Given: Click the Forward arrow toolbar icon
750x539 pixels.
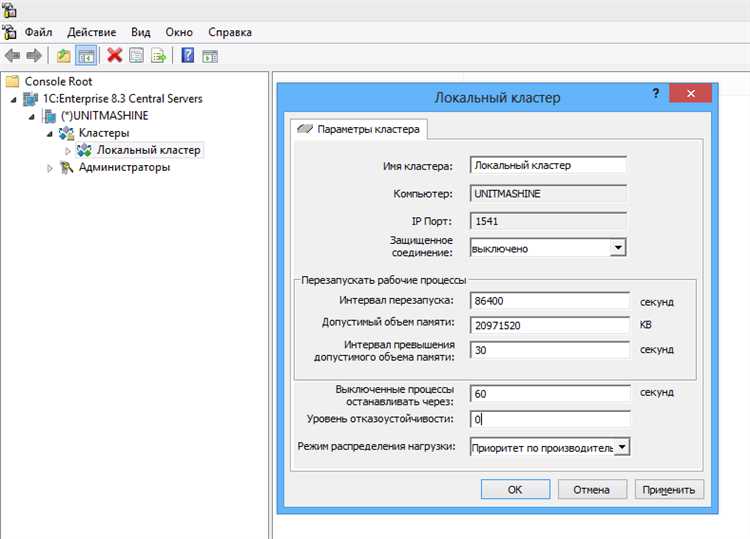Looking at the screenshot, I should pyautogui.click(x=33, y=56).
